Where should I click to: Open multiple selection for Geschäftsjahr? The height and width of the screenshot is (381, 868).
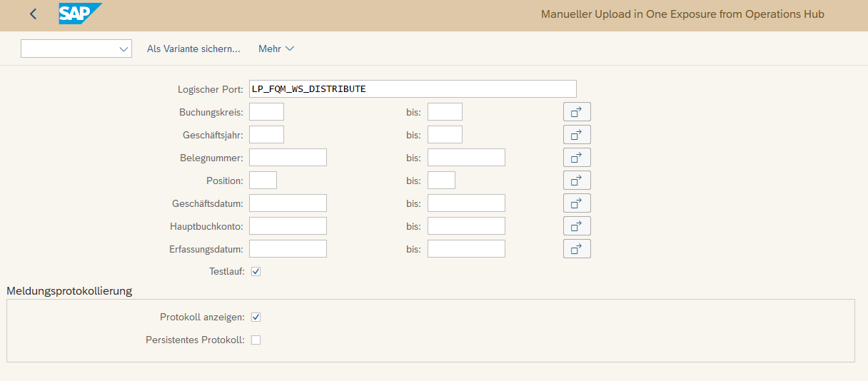click(577, 135)
